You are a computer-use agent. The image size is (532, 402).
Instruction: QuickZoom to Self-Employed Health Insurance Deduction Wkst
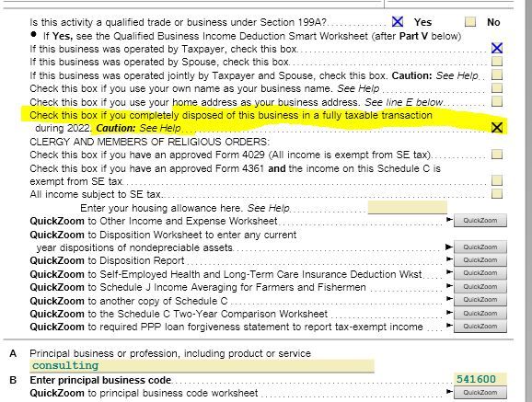click(480, 273)
